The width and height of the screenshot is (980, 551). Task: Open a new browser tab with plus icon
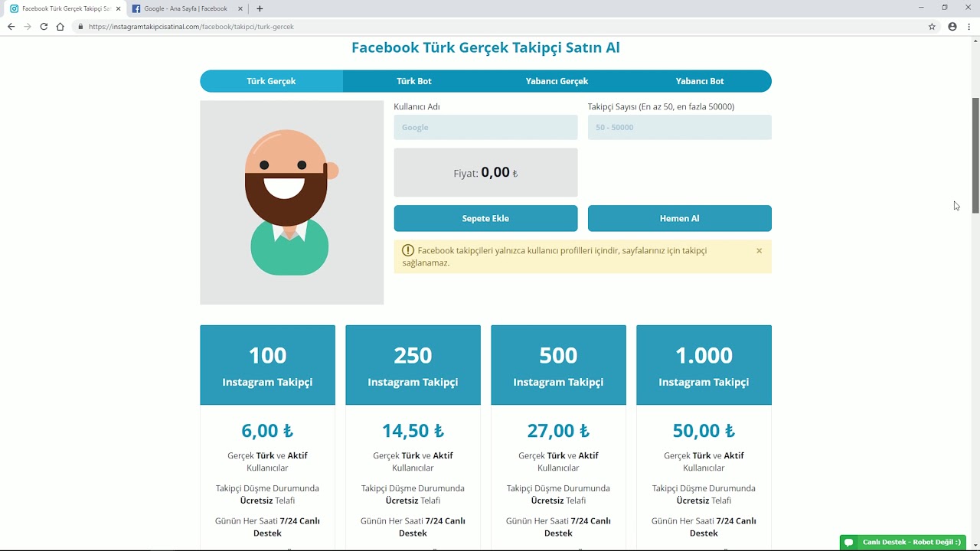tap(260, 8)
